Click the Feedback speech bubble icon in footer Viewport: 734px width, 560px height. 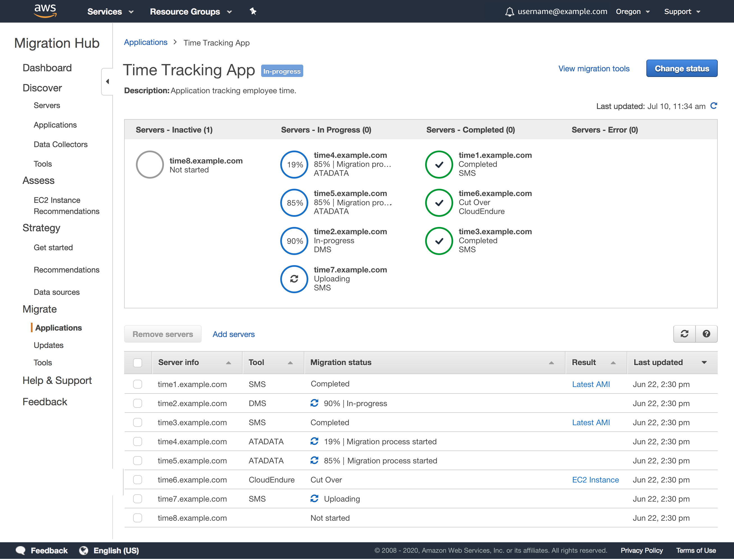click(21, 551)
